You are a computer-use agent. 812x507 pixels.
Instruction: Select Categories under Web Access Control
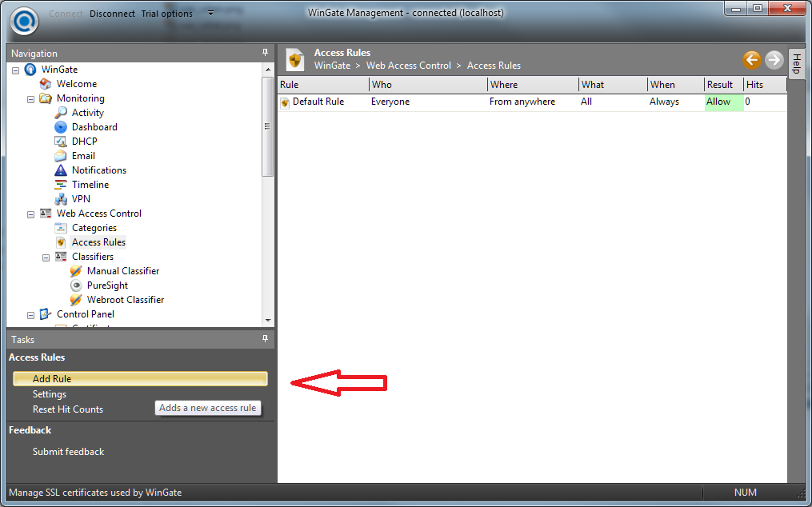pyautogui.click(x=94, y=228)
